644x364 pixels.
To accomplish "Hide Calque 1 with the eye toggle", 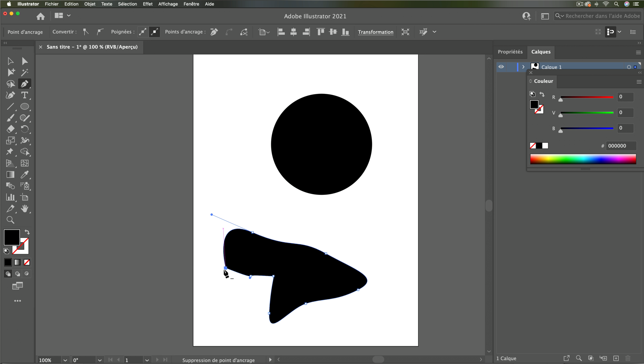I will [x=501, y=66].
